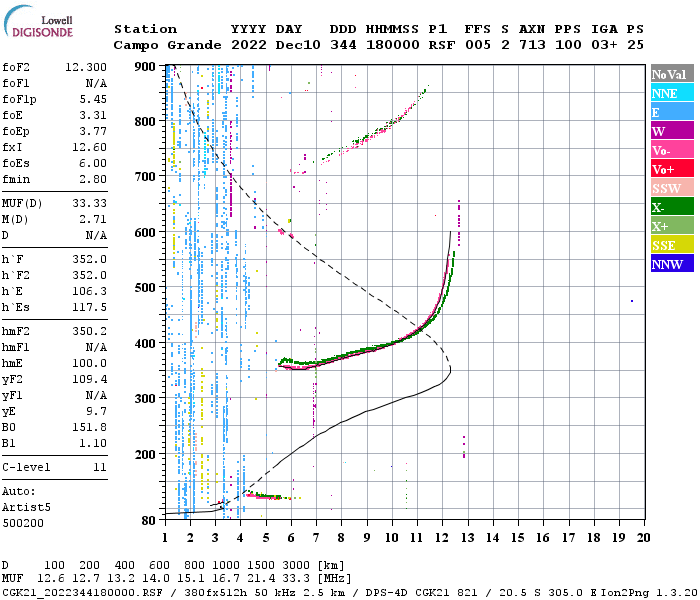Select the fmin value 2.80
Screen dimensions: 700x600
pos(93,179)
